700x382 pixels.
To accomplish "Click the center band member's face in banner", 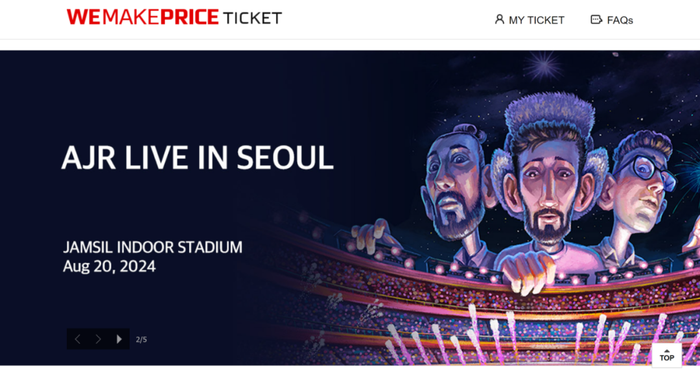I will pos(547,187).
